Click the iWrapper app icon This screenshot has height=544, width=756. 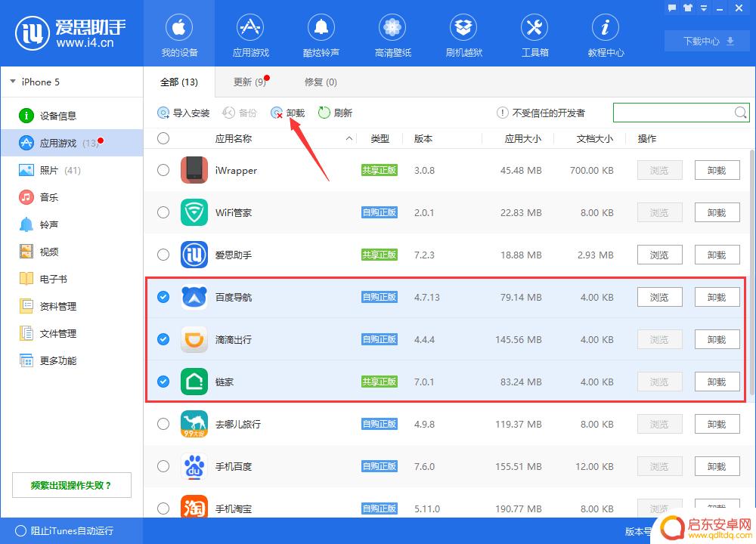click(194, 170)
